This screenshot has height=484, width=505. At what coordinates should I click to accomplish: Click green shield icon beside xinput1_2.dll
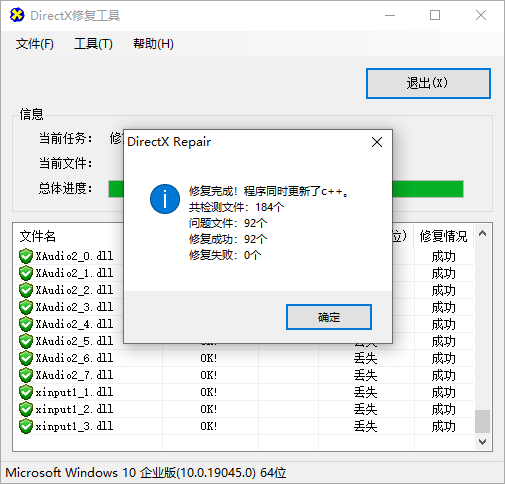pos(26,409)
